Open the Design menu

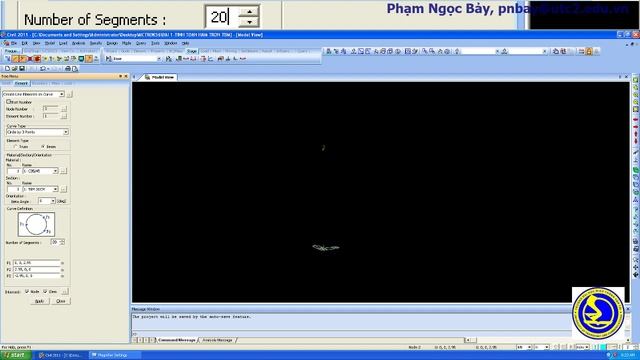tap(112, 43)
